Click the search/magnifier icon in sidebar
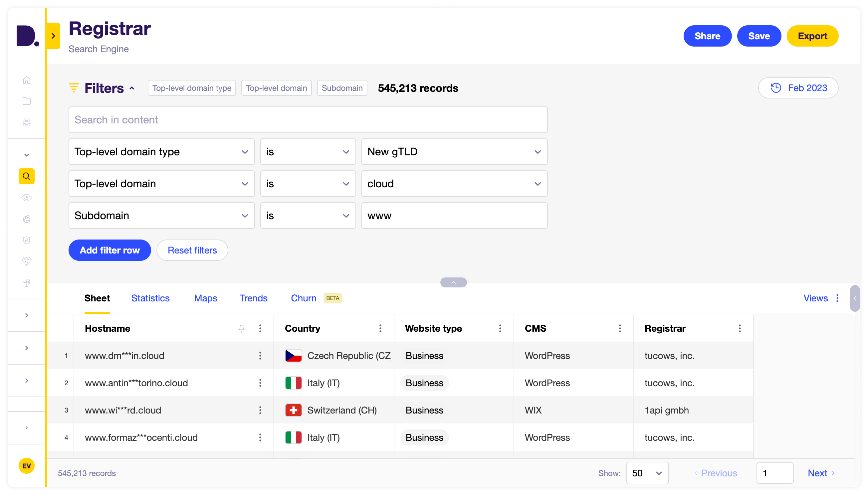 [x=27, y=176]
